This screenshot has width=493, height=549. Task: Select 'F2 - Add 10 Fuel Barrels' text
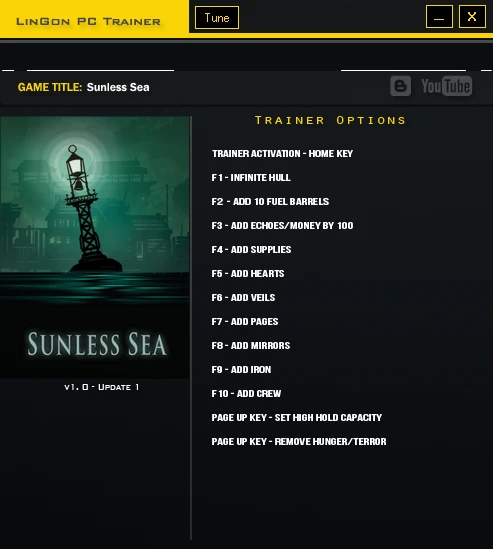click(x=270, y=202)
